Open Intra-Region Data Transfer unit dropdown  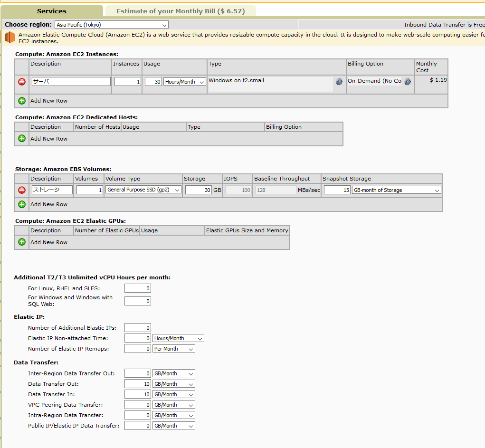[x=174, y=416]
